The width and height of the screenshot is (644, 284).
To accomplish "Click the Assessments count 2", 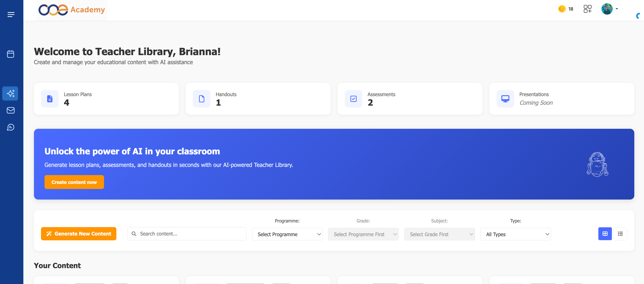I will (x=370, y=103).
